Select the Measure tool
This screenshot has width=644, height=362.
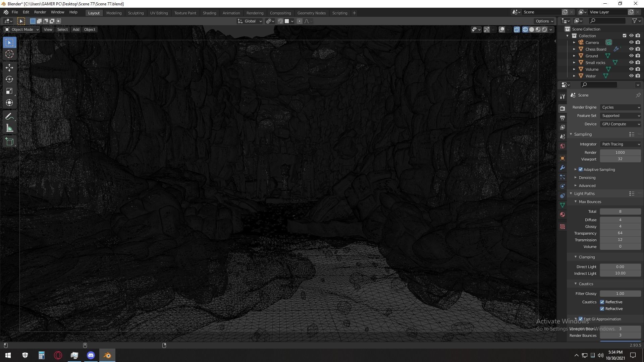[x=9, y=128]
